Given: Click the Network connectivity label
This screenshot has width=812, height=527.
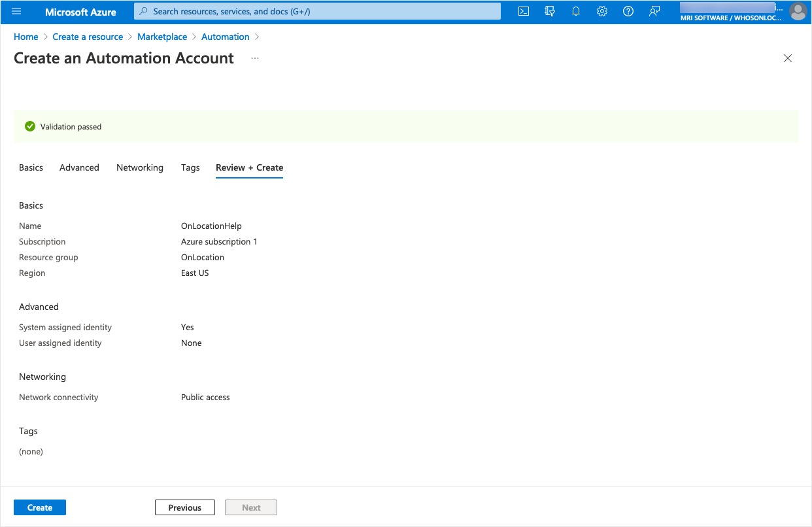Looking at the screenshot, I should [59, 397].
